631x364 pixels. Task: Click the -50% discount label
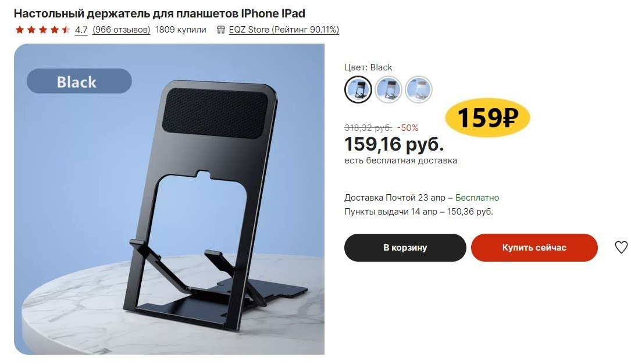point(407,128)
